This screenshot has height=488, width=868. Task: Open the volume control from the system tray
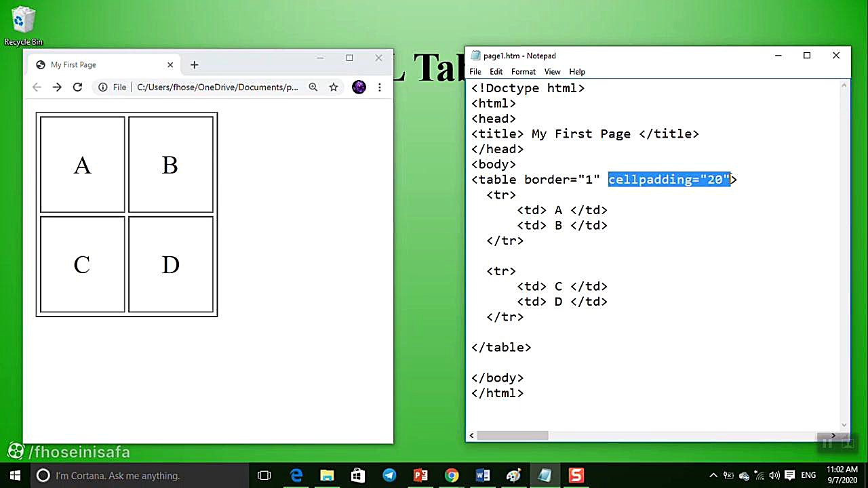click(774, 475)
